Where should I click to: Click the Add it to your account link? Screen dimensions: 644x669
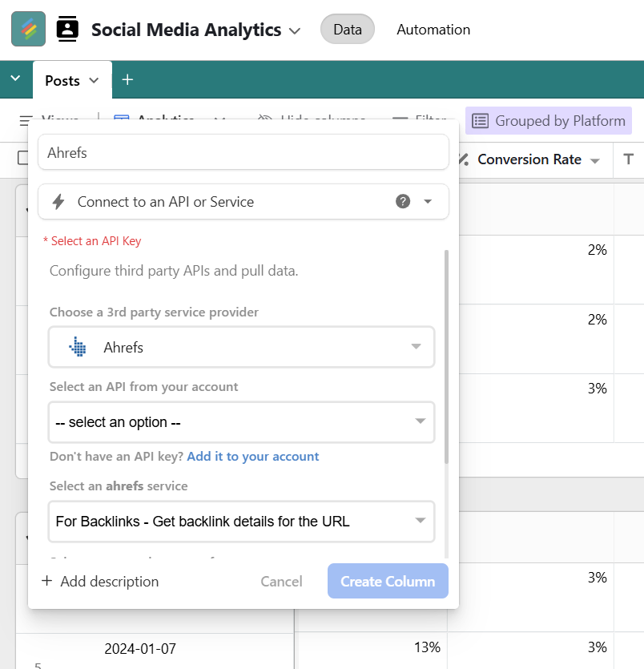(x=252, y=456)
